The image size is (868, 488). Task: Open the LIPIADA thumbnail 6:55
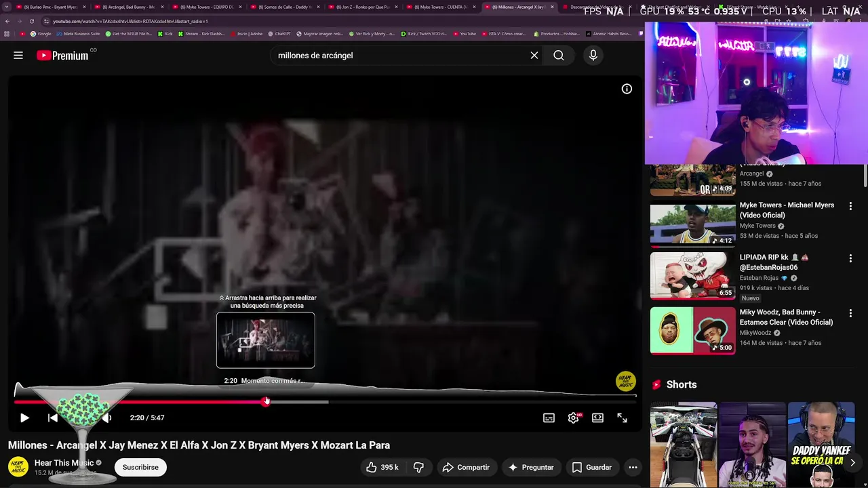[693, 276]
